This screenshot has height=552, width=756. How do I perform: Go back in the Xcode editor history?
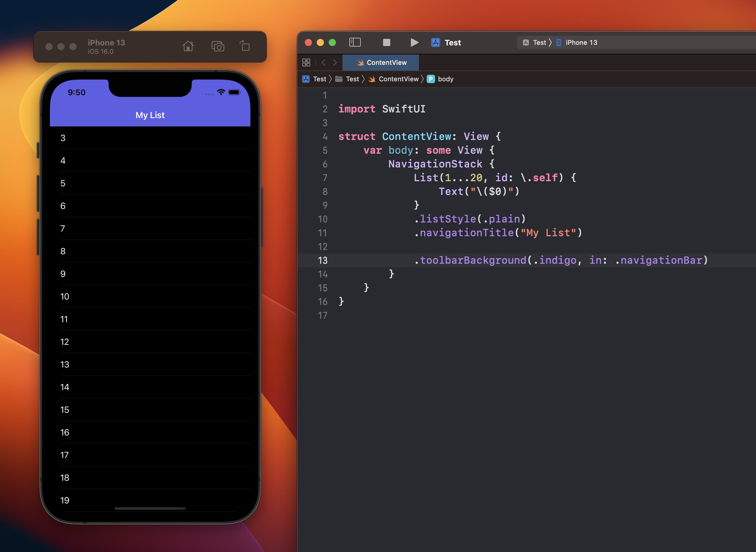tap(323, 62)
